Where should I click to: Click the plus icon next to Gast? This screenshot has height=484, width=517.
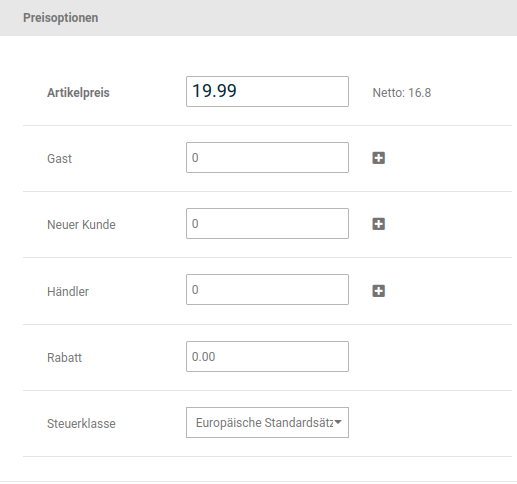click(378, 158)
